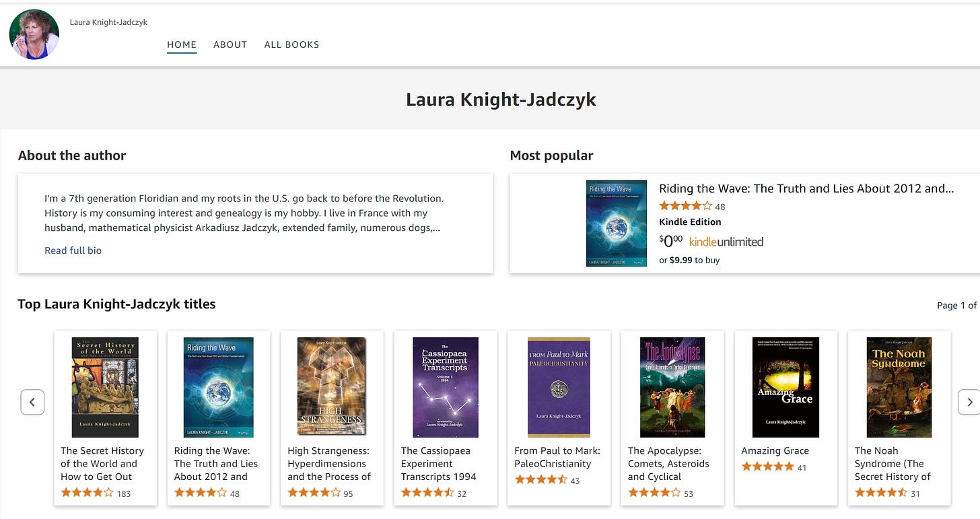Click the kindleunlimited logo
Screen dimensions: 980x519
pos(726,242)
